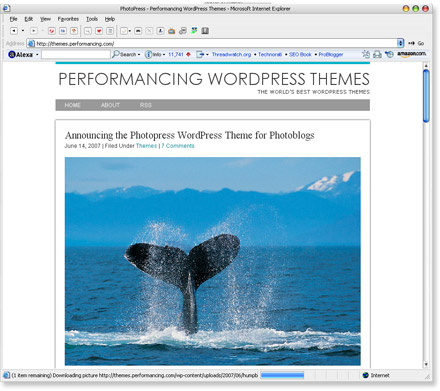The image size is (440, 391).
Task: Click the Alexa Info circle icon
Action: click(148, 54)
